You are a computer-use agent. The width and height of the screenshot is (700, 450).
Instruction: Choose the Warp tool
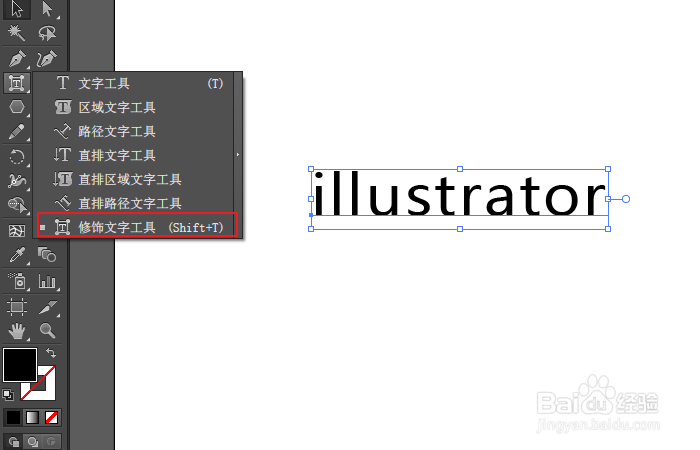tap(17, 181)
